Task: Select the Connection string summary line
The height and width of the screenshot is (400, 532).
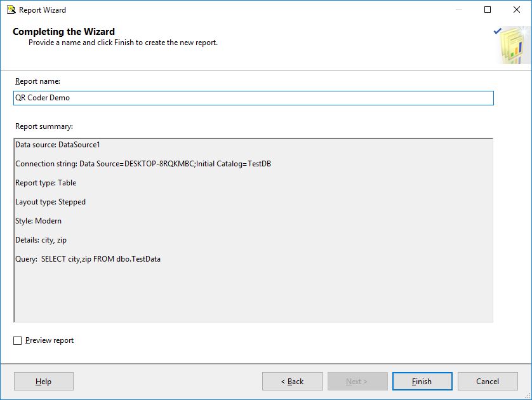Action: [x=143, y=164]
